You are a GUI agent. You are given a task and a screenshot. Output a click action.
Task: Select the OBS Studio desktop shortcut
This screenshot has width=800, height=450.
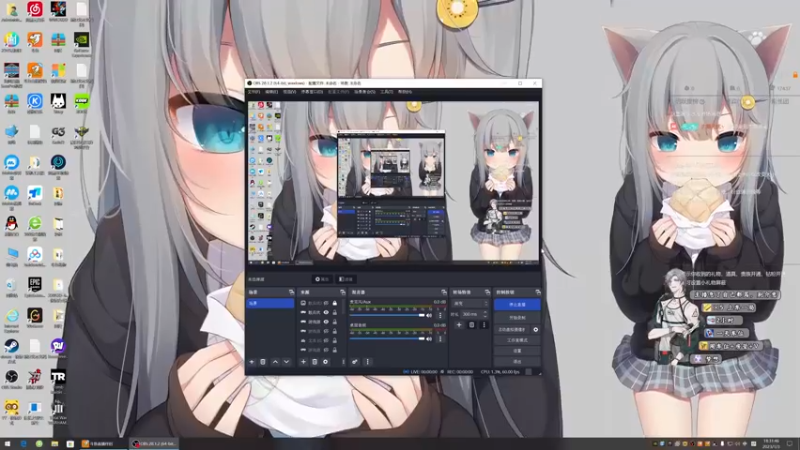pyautogui.click(x=11, y=378)
